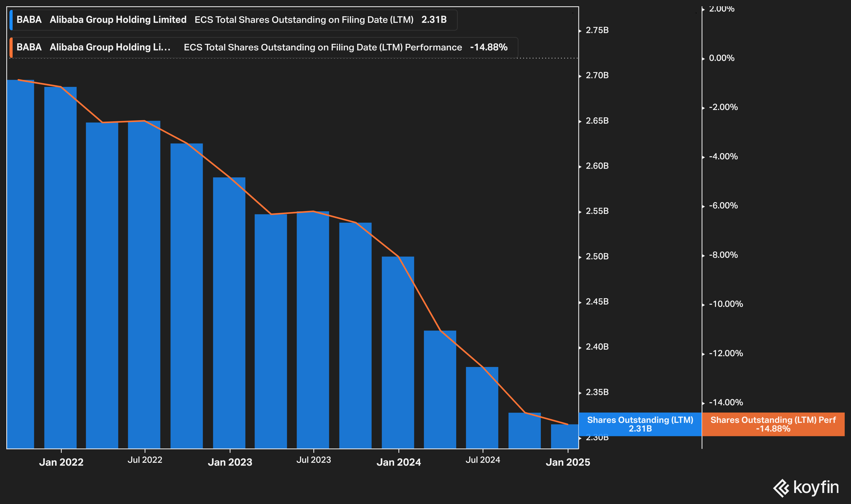Click the bar above Jul 2022
This screenshot has height=504, width=851.
(x=144, y=285)
